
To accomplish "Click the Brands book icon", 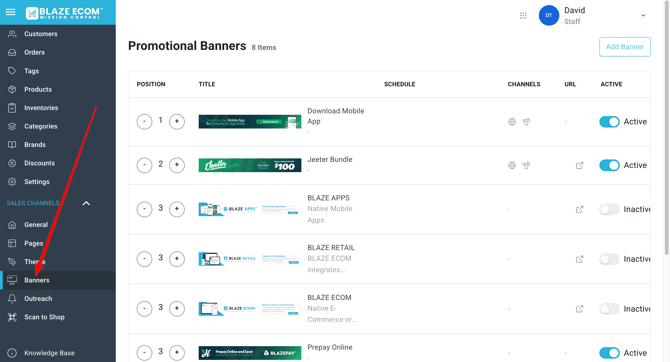I will click(x=12, y=144).
